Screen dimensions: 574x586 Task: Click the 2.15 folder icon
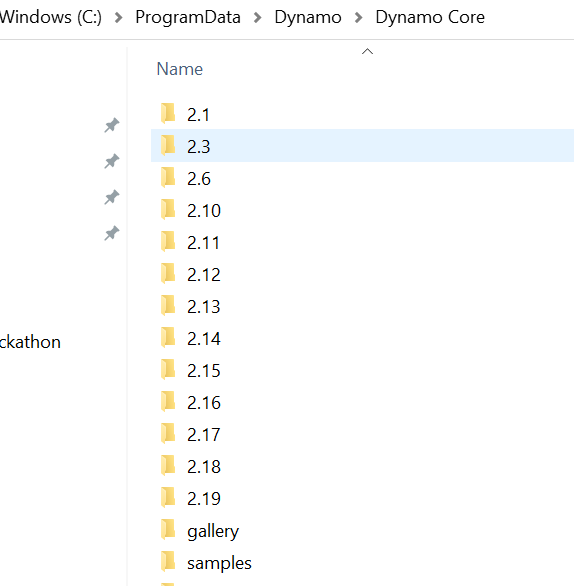point(168,369)
